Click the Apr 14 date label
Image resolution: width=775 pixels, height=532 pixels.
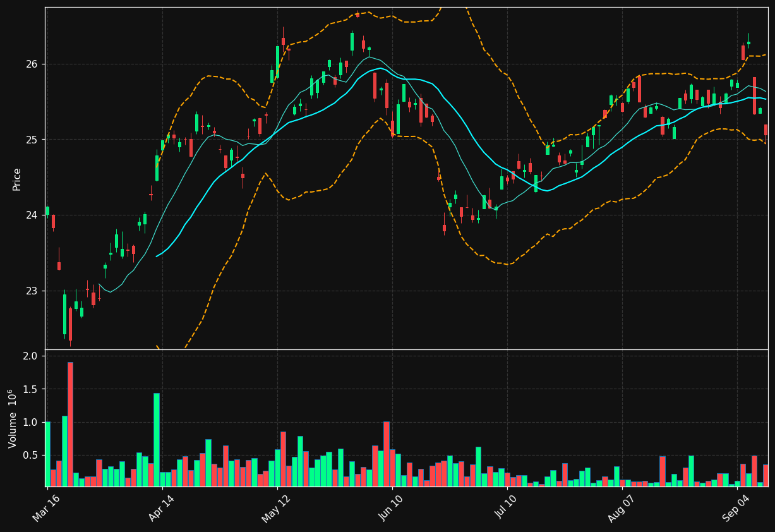(161, 507)
